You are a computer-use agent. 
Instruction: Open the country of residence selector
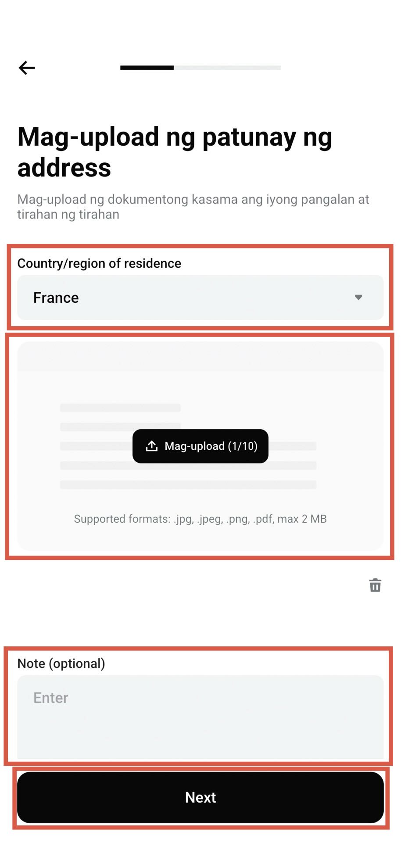point(200,298)
